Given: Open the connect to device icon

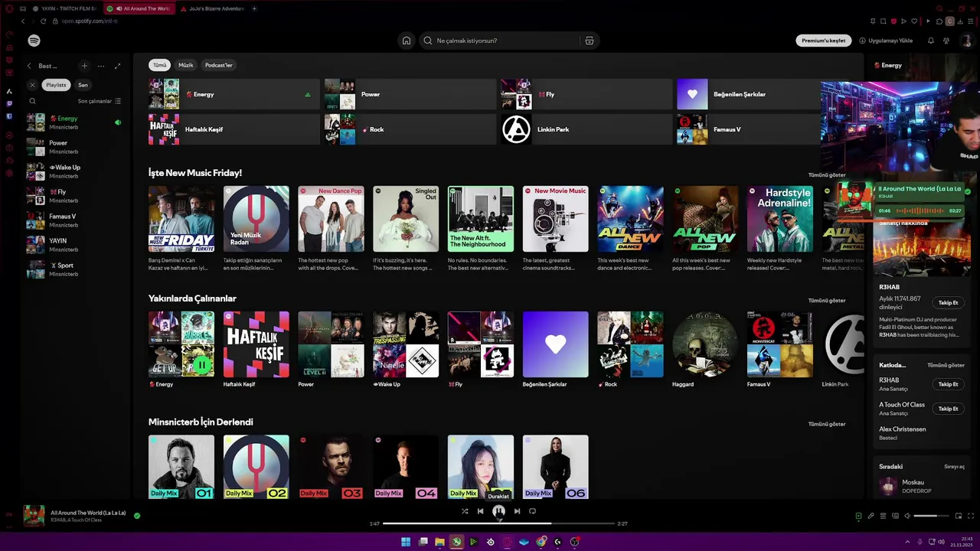Looking at the screenshot, I should 895,516.
